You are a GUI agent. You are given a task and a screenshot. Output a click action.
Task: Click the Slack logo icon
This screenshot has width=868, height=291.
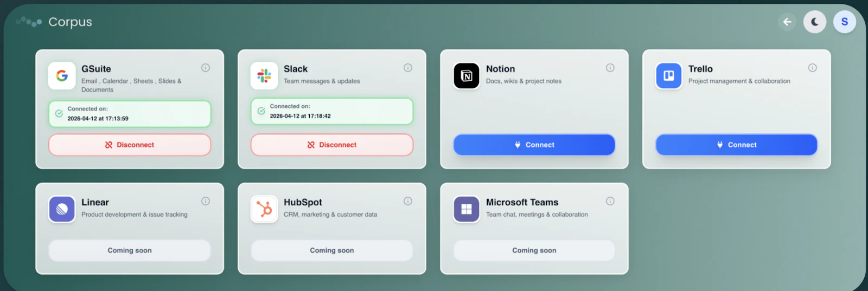click(x=264, y=75)
